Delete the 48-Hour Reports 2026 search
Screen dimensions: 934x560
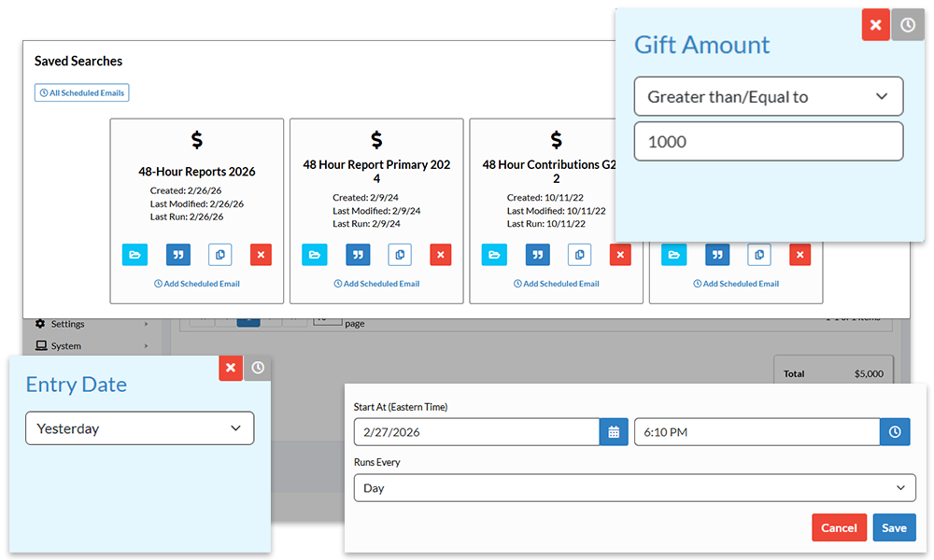click(261, 254)
